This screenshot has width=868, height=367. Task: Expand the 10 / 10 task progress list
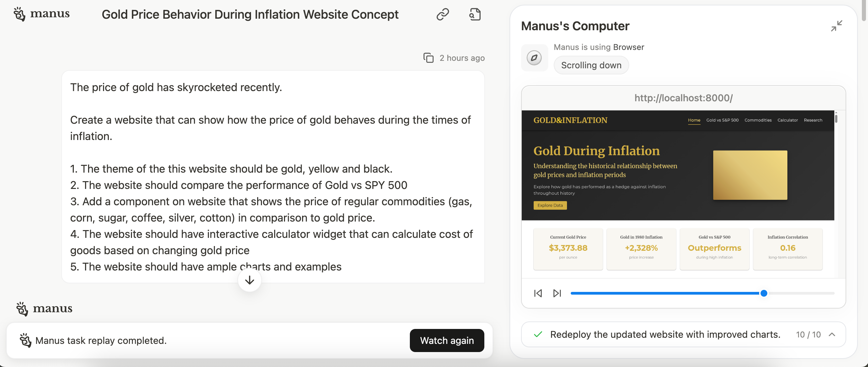[x=832, y=334]
